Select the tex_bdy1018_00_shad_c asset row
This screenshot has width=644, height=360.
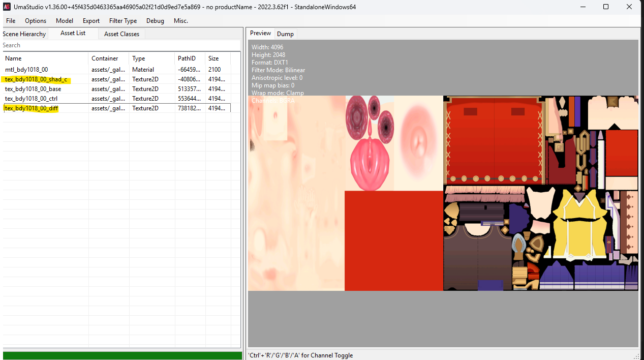(x=117, y=79)
